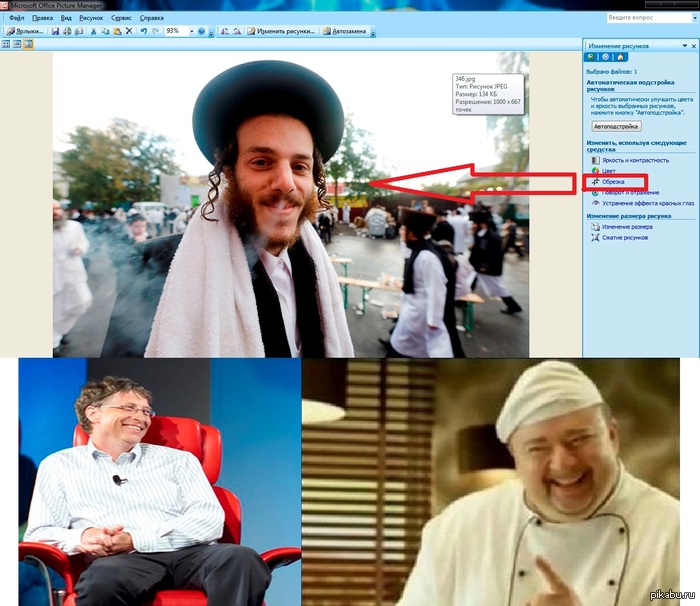
Task: Open Устранение эффекта красных глаз link
Action: [x=648, y=203]
